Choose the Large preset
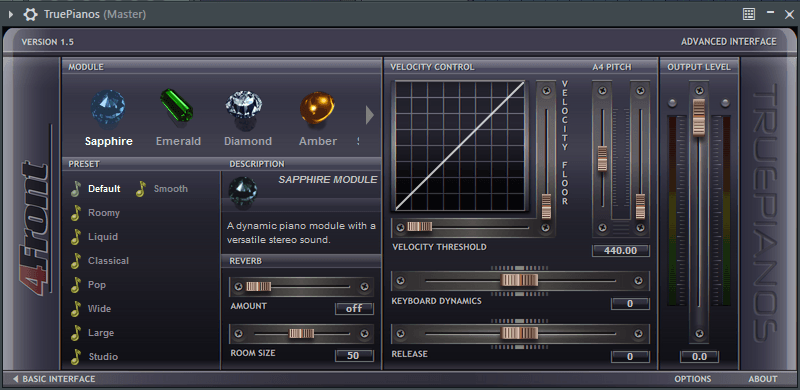The image size is (800, 390). (101, 332)
